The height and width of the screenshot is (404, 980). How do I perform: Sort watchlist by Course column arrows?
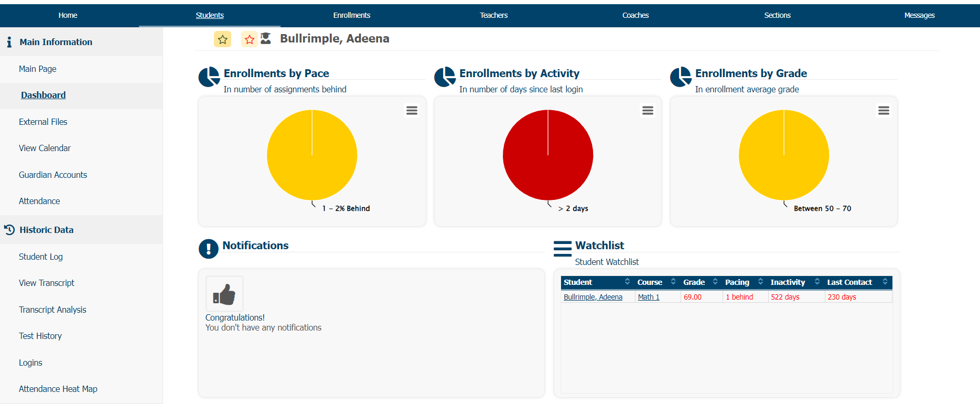673,282
